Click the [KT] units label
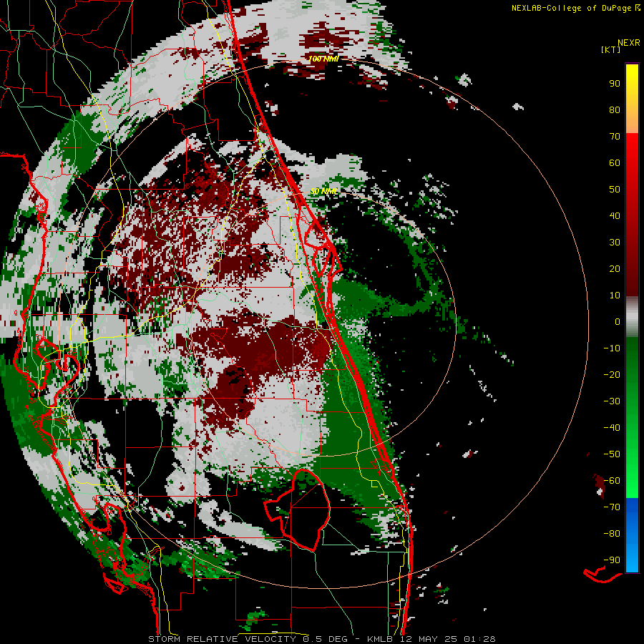 (611, 49)
